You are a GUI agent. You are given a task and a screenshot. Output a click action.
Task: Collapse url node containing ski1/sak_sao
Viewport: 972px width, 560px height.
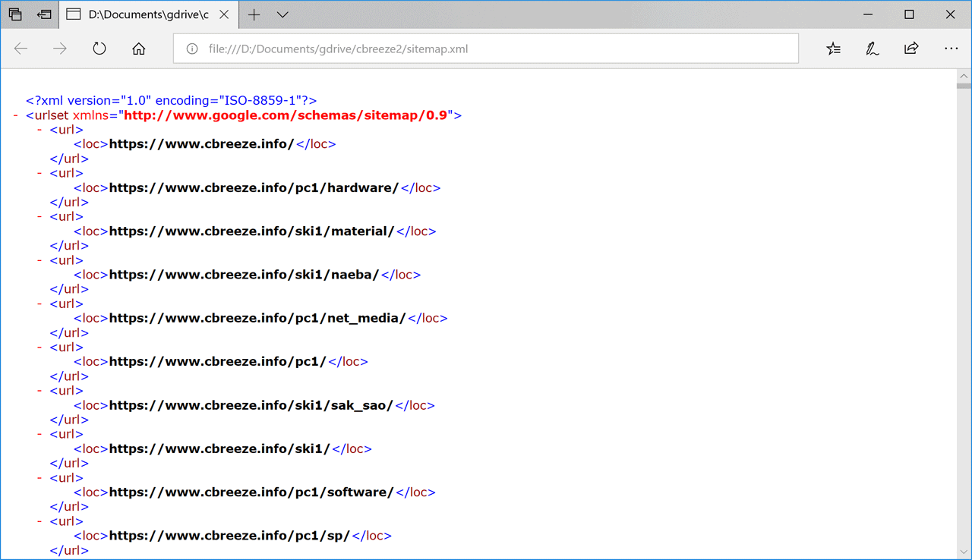click(39, 391)
